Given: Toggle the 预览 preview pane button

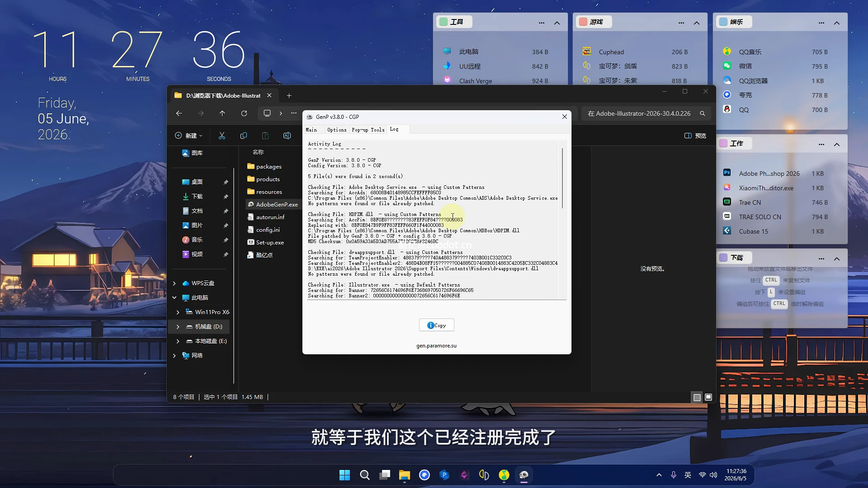Looking at the screenshot, I should [695, 136].
